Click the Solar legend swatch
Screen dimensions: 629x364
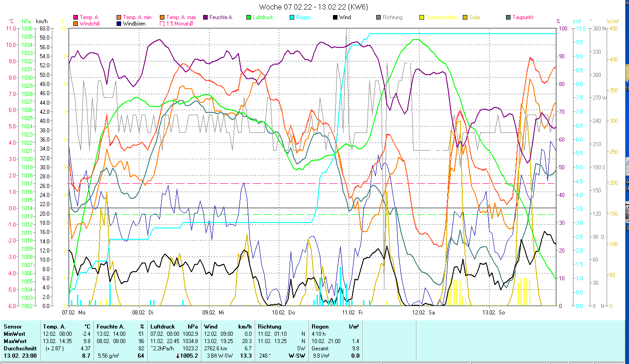pos(465,17)
